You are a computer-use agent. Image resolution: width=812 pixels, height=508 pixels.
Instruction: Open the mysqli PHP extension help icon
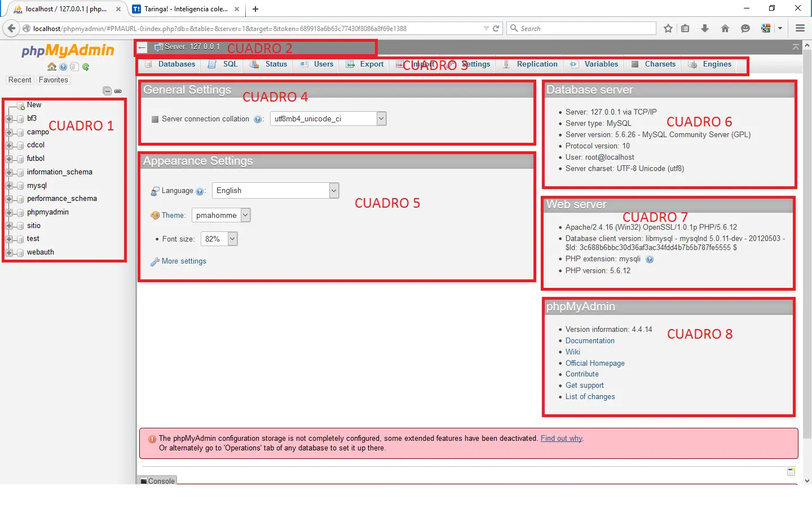point(650,260)
